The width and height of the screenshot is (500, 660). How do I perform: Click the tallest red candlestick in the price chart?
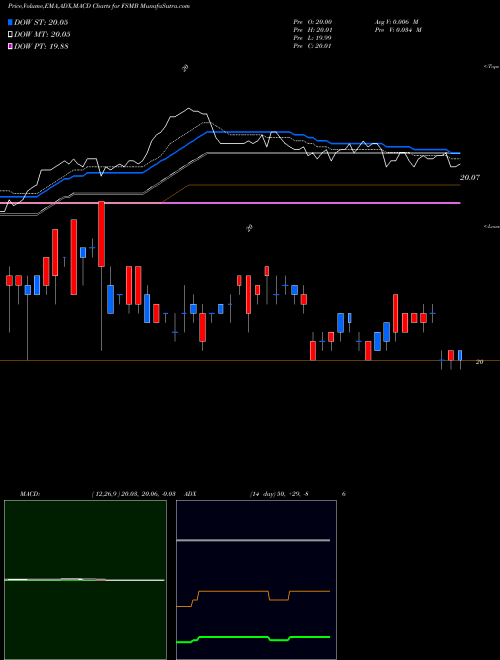(x=74, y=257)
